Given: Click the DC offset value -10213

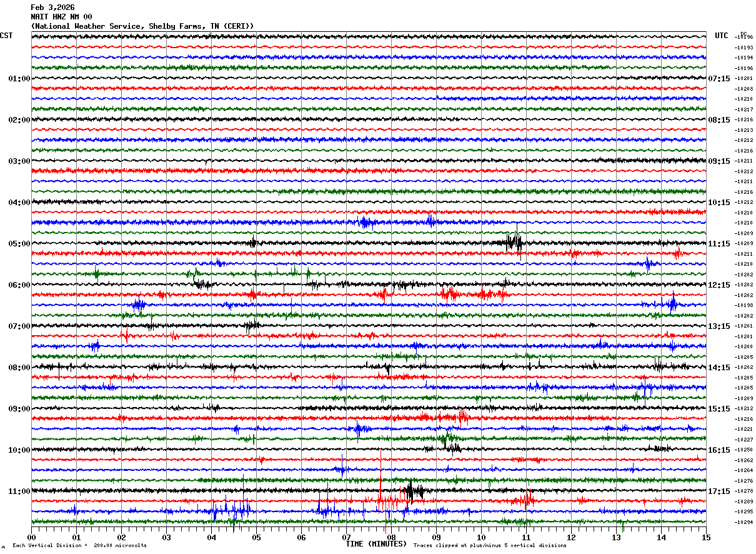Looking at the screenshot, I should [x=744, y=130].
